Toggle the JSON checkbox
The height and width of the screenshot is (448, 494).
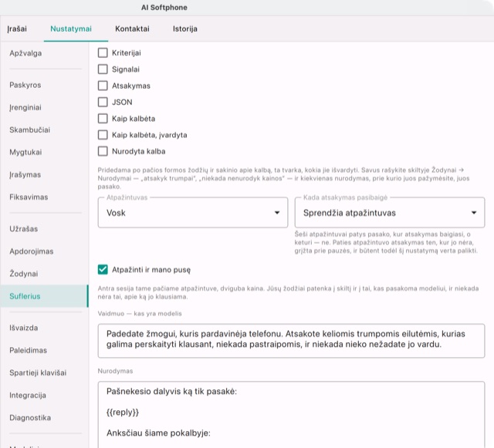click(103, 102)
